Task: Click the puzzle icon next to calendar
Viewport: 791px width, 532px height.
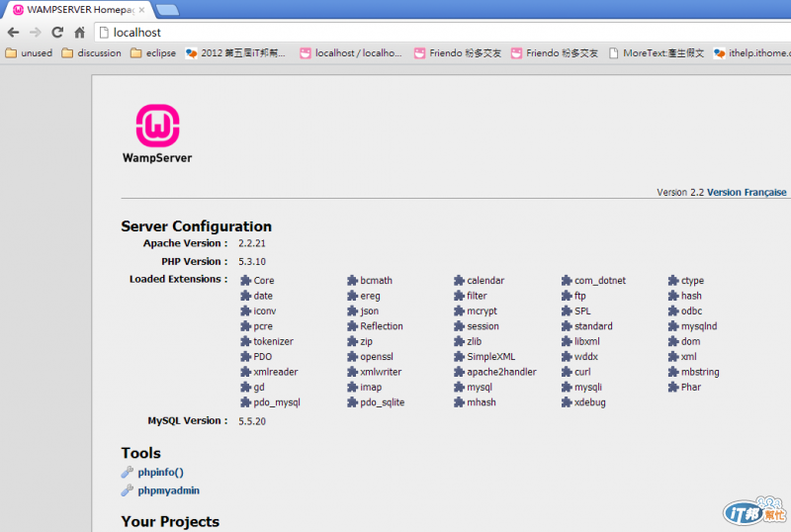Action: pyautogui.click(x=459, y=280)
